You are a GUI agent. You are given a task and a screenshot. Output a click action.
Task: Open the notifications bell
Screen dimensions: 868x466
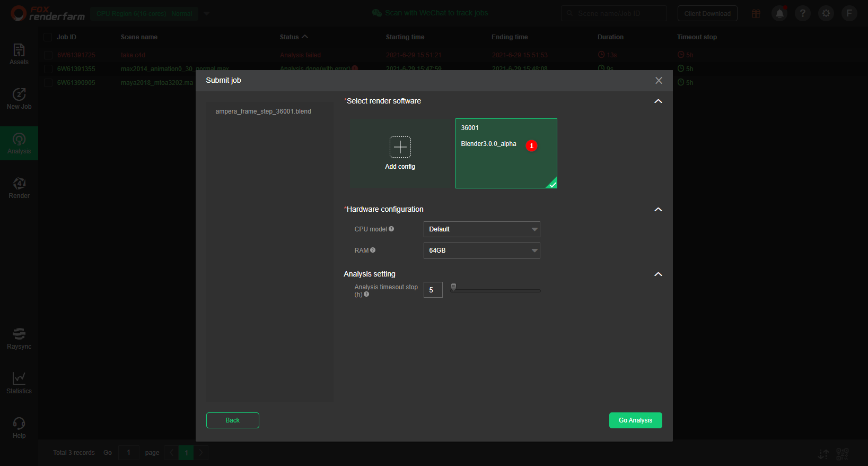tap(779, 13)
